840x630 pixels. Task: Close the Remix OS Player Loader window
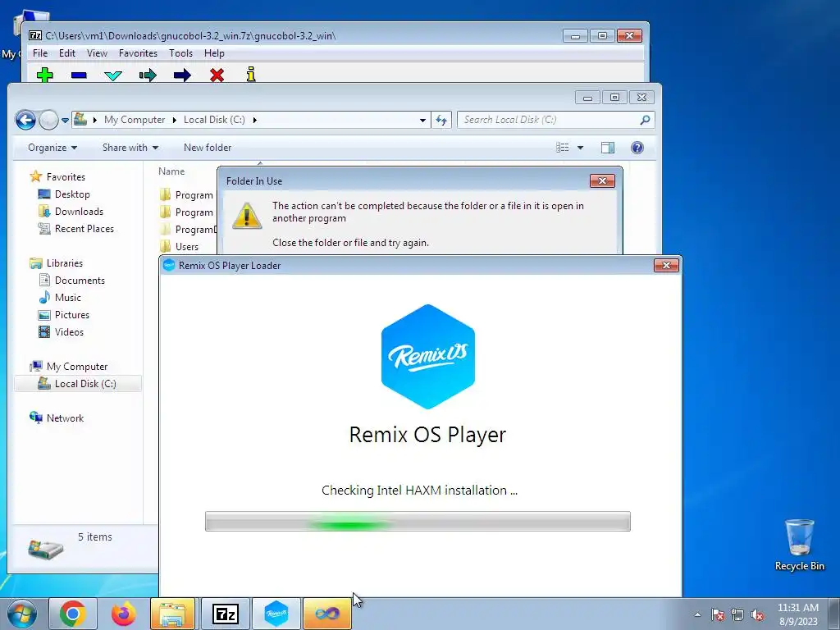click(666, 265)
